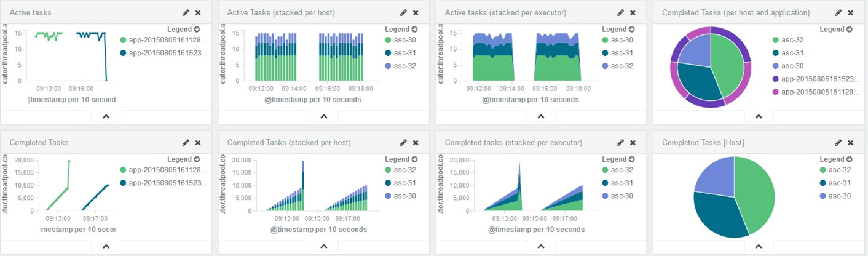Click purple app-20150805161523 legend dot in pie panel
The width and height of the screenshot is (868, 256).
[x=777, y=79]
